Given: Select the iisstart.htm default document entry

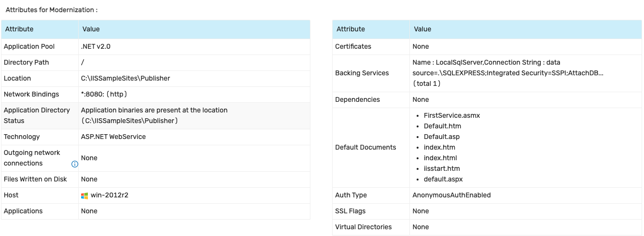Looking at the screenshot, I should (442, 169).
